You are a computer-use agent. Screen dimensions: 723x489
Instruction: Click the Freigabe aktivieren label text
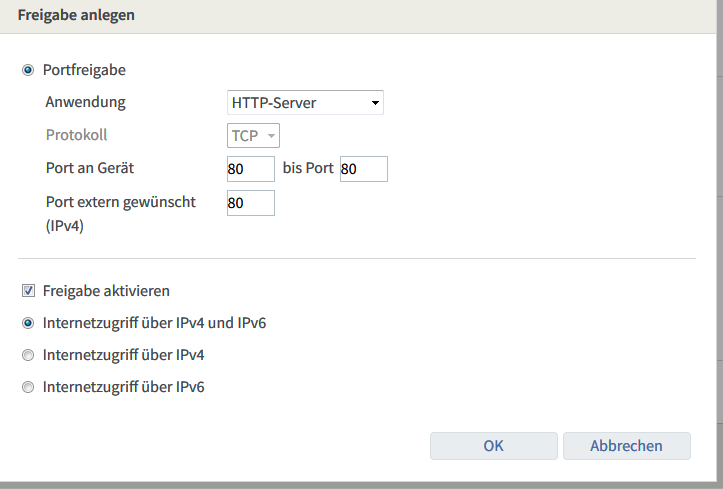click(x=106, y=291)
